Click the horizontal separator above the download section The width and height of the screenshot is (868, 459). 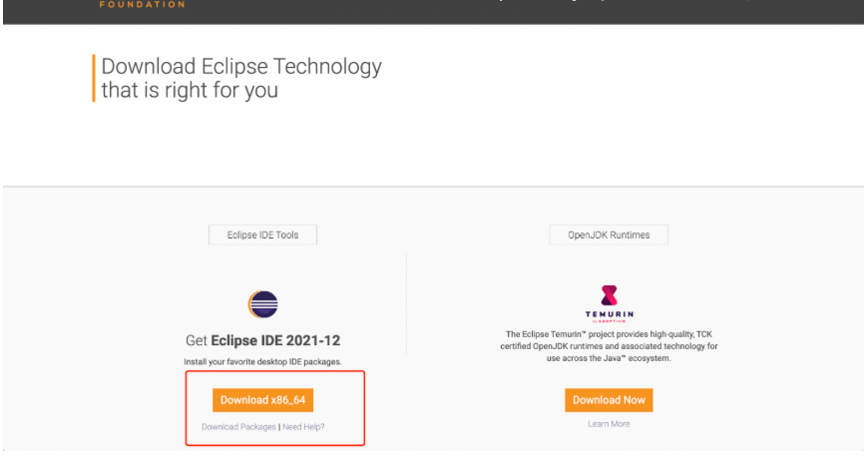click(x=433, y=187)
